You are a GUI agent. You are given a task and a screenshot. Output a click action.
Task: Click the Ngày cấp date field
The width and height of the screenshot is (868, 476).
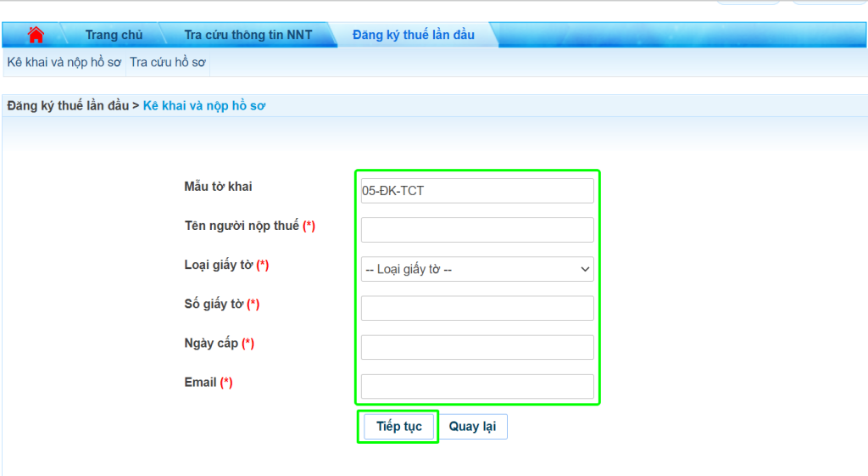point(477,347)
